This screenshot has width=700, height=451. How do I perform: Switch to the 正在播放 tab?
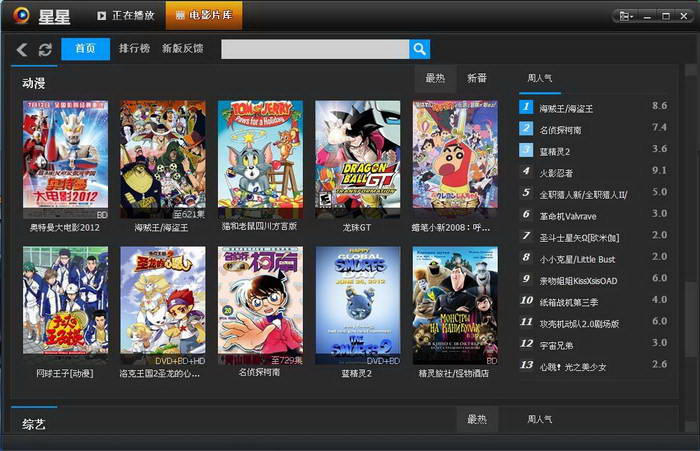point(126,16)
